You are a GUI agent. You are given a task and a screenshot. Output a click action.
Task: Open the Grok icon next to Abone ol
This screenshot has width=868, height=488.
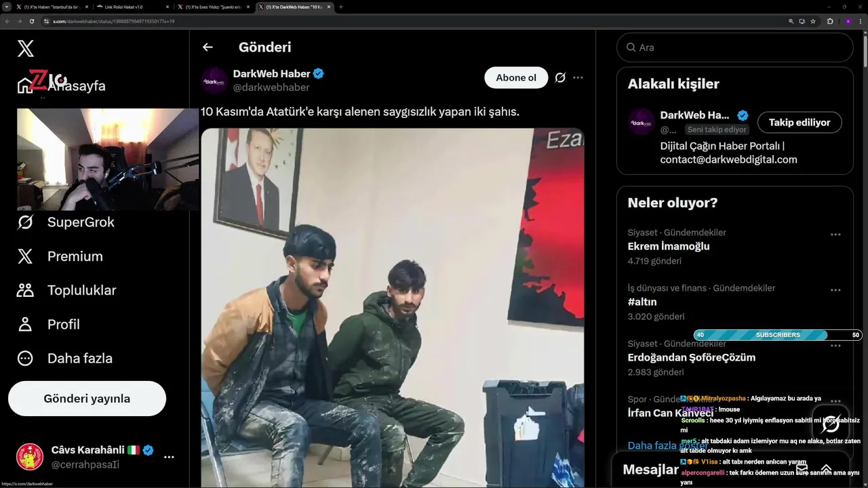click(x=560, y=77)
